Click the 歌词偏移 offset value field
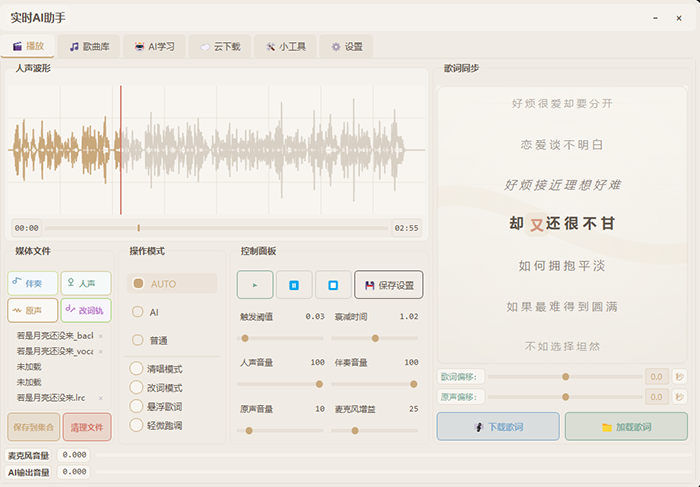700x487 pixels. coord(656,377)
